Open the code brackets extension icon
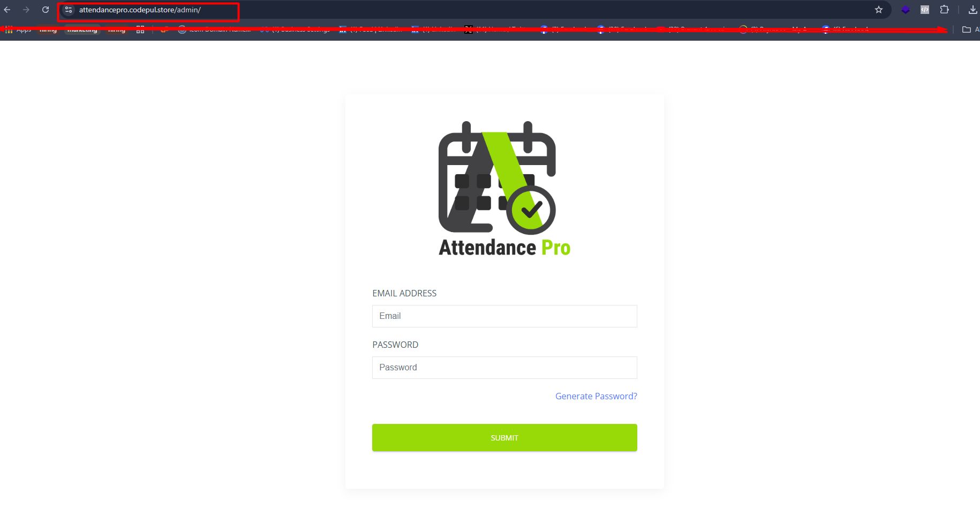 (925, 10)
